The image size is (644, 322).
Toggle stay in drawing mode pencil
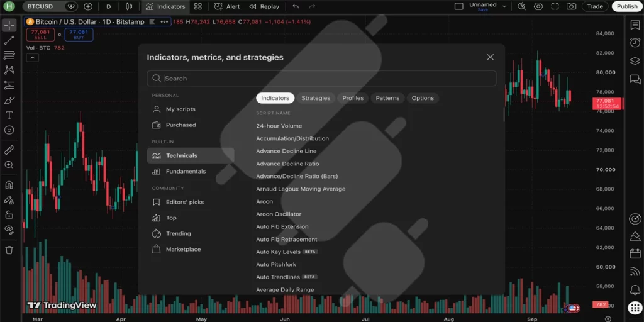pyautogui.click(x=9, y=199)
